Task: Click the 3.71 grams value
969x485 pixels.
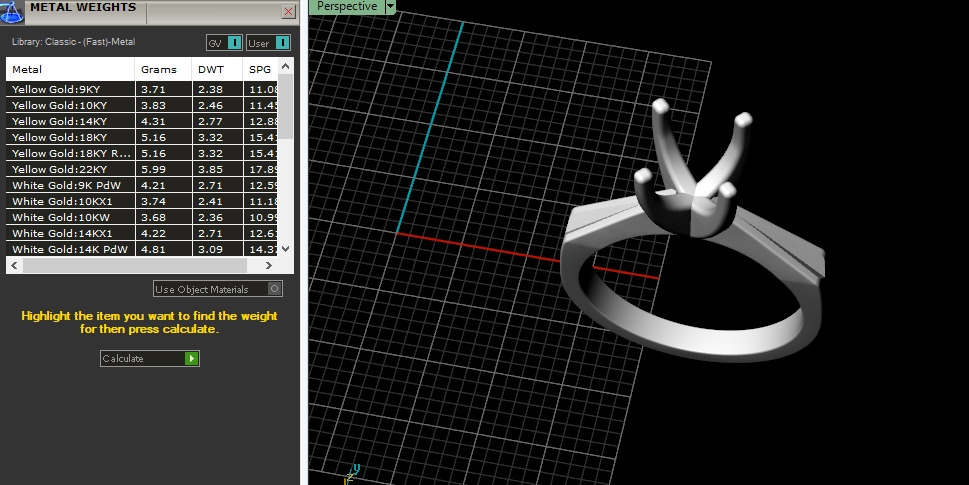Action: tap(153, 89)
